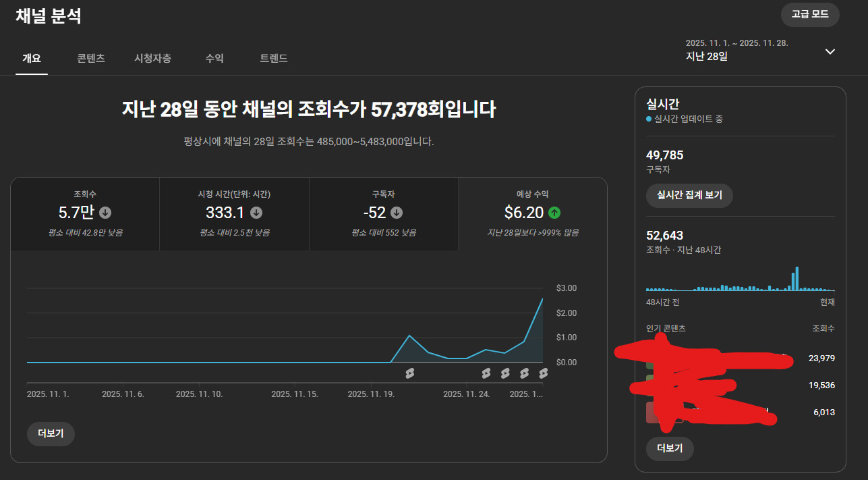Select the 시청 시간(단위: 시간) metric card
The width and height of the screenshot is (868, 480).
(234, 213)
